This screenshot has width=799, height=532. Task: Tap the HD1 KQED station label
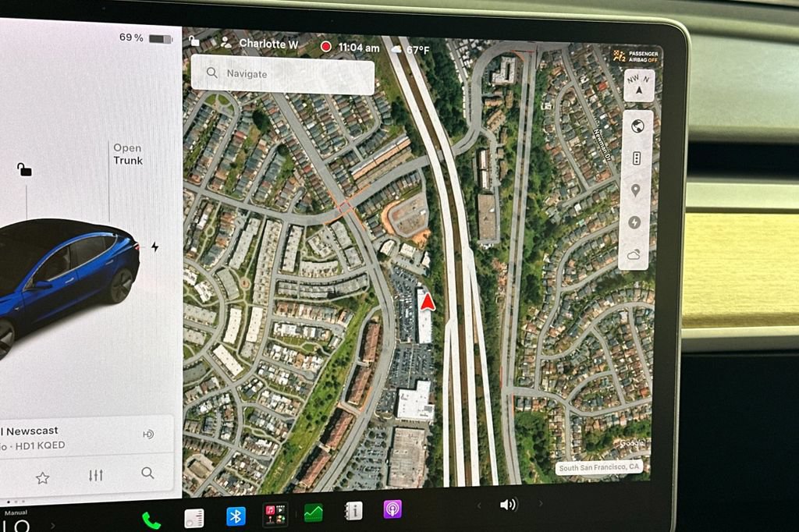(40, 446)
